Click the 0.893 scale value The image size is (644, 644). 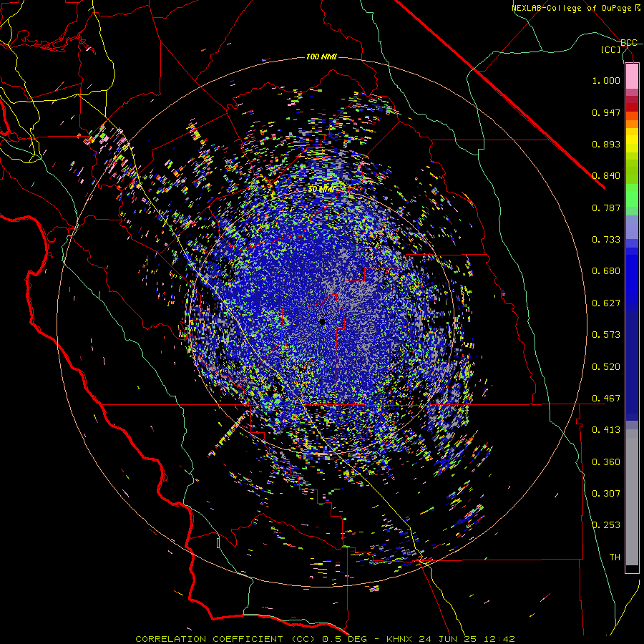(606, 144)
